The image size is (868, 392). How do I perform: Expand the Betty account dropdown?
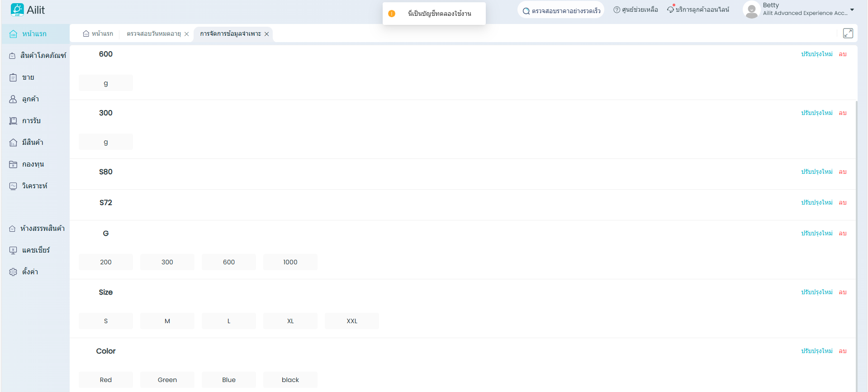[852, 10]
